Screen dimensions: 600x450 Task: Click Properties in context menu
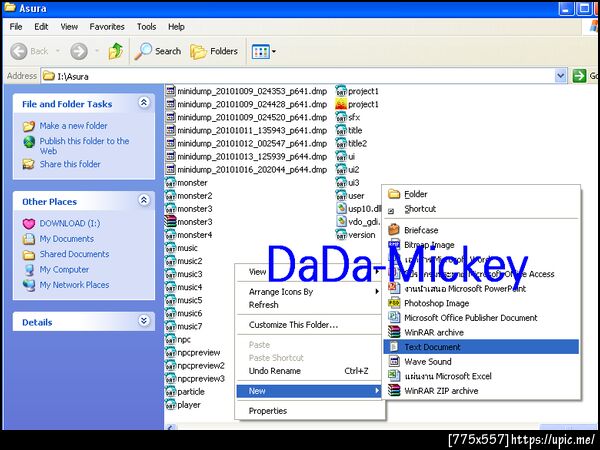(x=309, y=411)
